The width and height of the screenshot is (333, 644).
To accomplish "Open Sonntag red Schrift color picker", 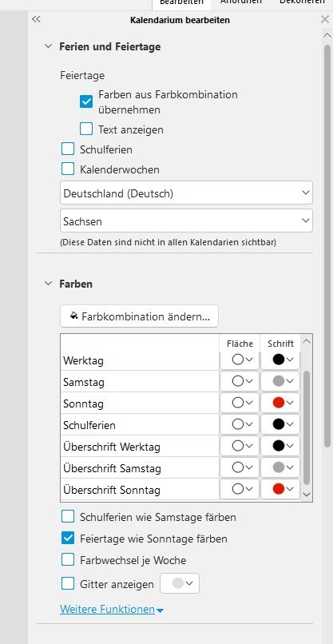I will click(x=283, y=403).
